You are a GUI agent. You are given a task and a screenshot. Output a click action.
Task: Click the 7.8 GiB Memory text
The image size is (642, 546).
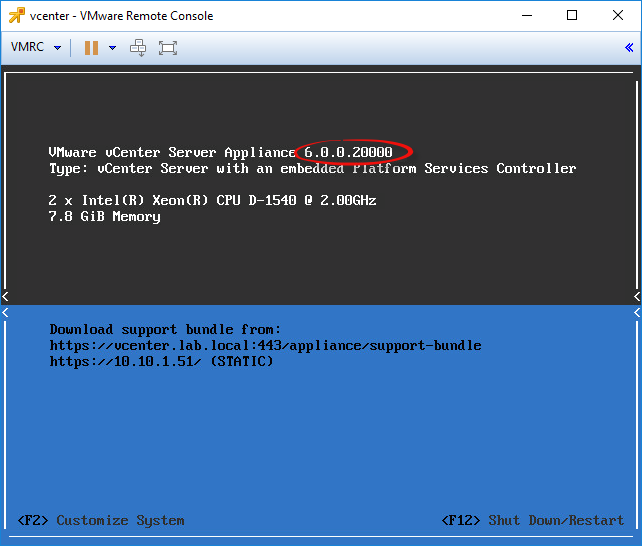coord(104,217)
